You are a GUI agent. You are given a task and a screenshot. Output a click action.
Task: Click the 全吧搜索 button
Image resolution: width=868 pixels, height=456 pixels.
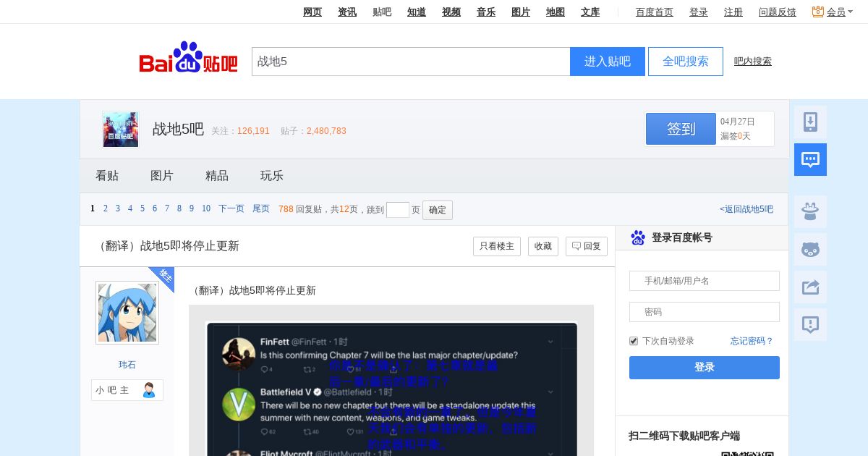[686, 62]
